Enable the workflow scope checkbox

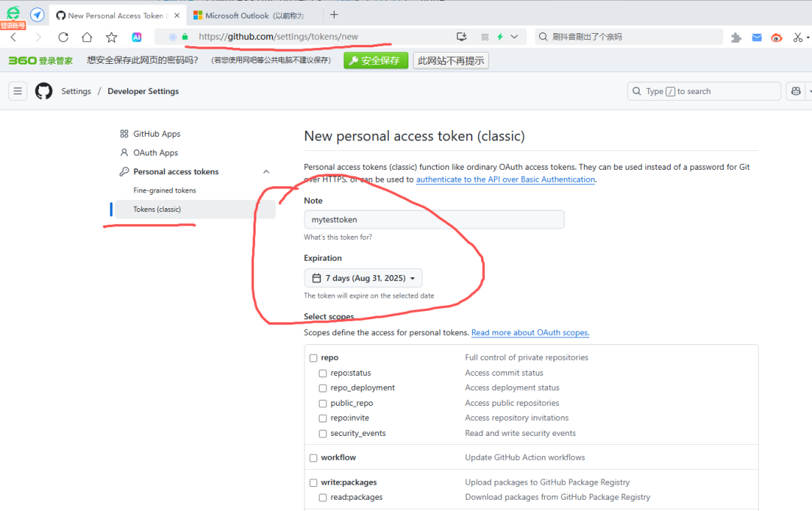click(x=314, y=458)
